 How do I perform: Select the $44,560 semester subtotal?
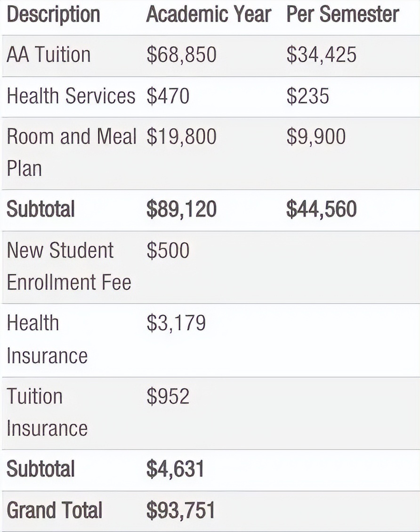click(x=321, y=210)
